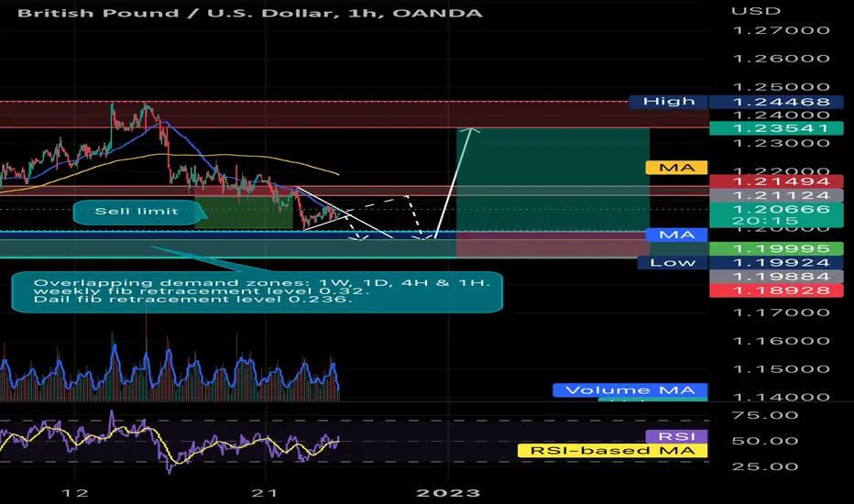Click the 1.25000 price axis value
This screenshot has width=854, height=504.
[782, 87]
